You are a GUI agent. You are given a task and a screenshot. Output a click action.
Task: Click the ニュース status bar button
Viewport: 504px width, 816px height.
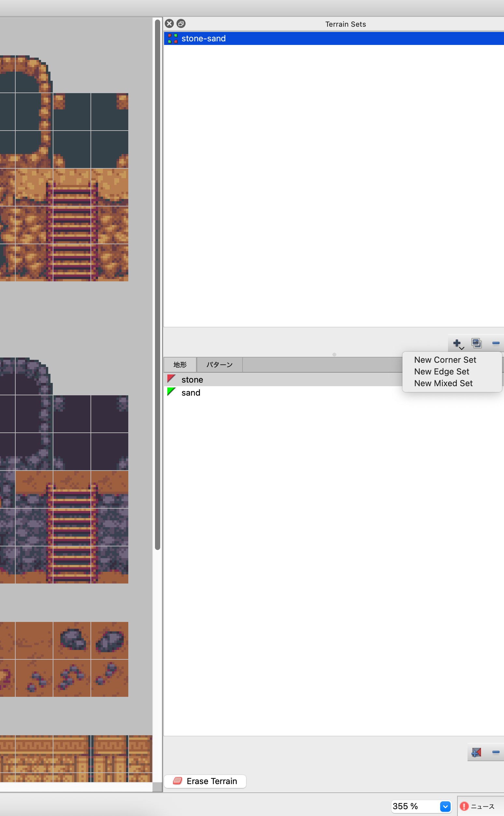pos(482,806)
